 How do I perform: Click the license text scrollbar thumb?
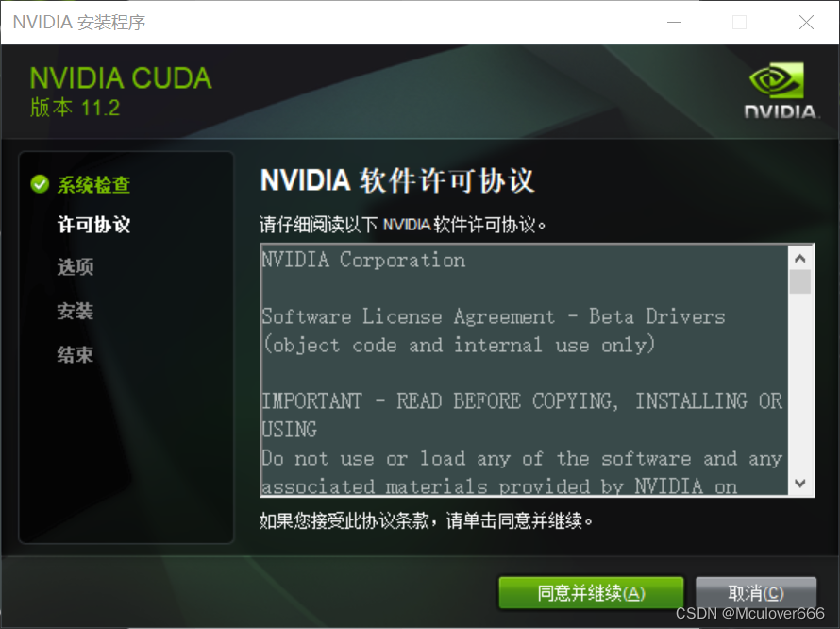point(800,282)
